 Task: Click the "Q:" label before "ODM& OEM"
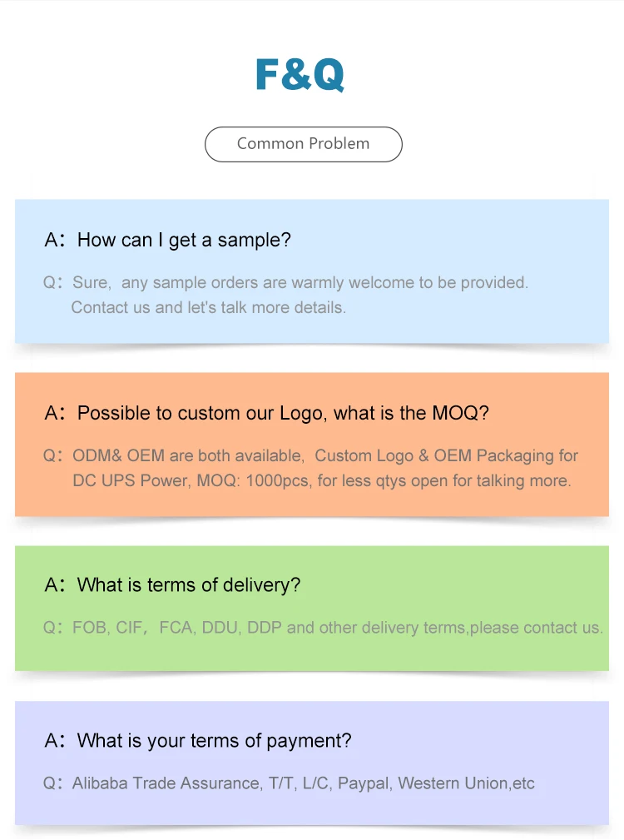point(52,456)
